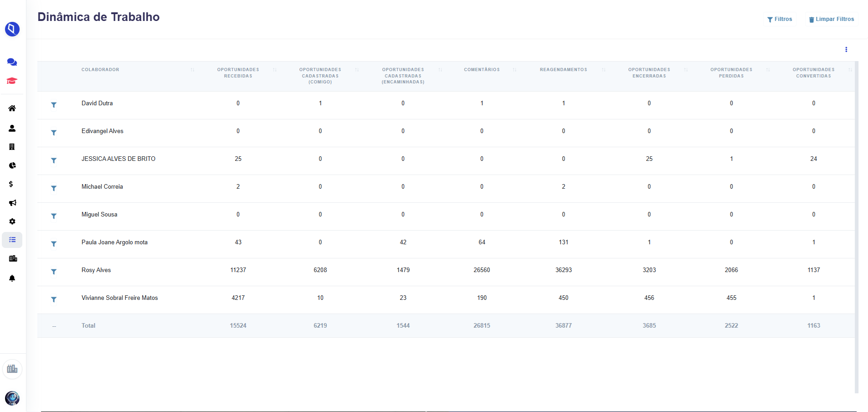
Task: Open the chat conversations icon in sidebar
Action: coord(12,62)
